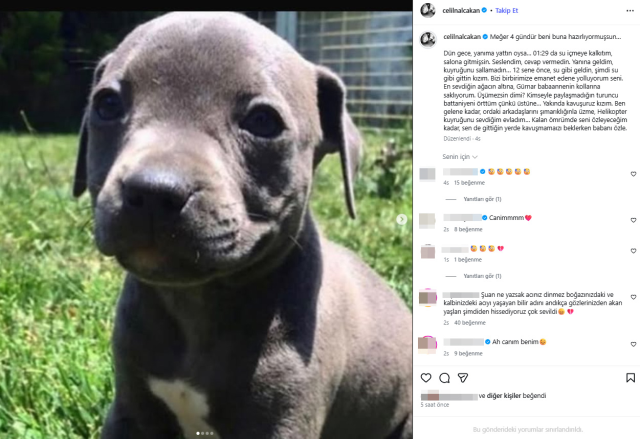The image size is (640, 439).
Task: View people via 've diğer kişiler beğendi'
Action: [512, 396]
